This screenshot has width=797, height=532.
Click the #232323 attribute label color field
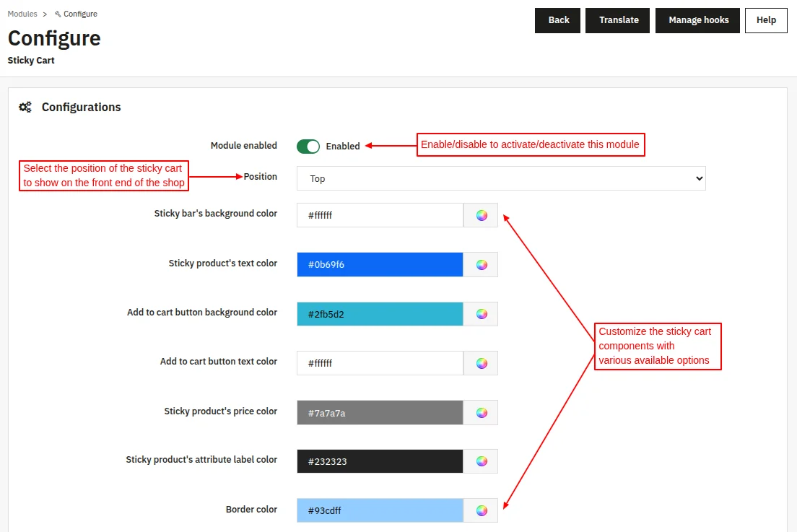tap(380, 461)
